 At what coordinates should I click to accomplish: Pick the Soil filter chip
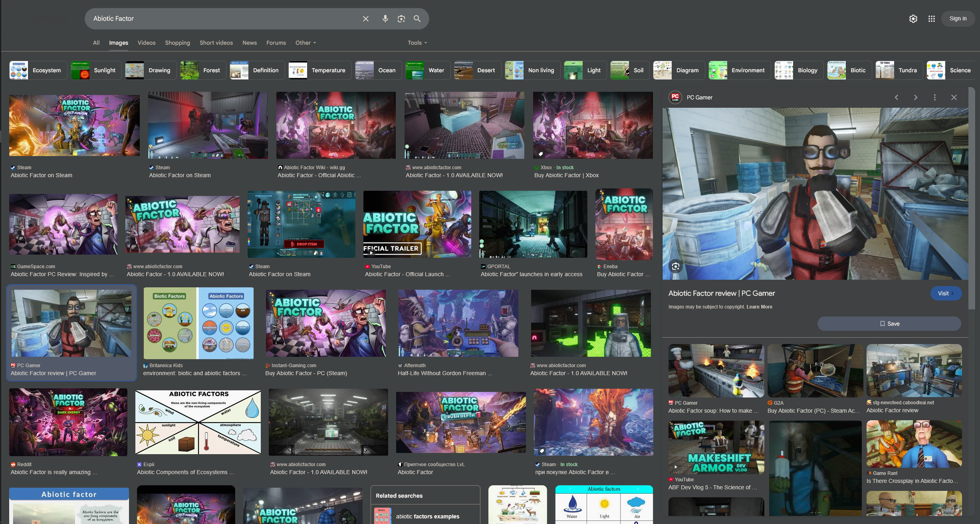[x=630, y=70]
